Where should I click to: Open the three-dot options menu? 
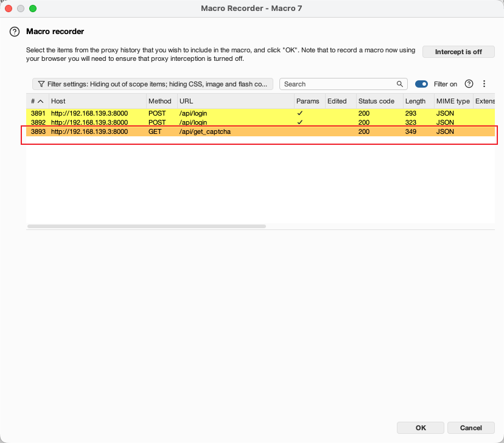pyautogui.click(x=484, y=84)
